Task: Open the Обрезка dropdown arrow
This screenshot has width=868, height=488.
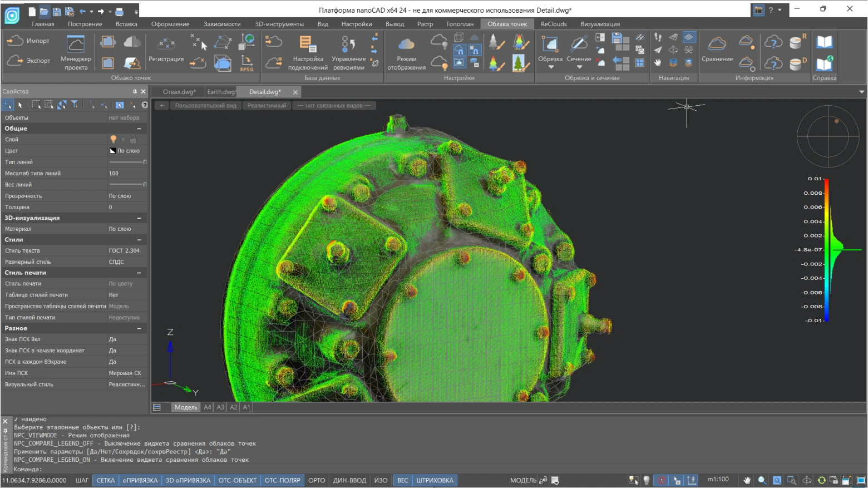Action: coord(551,67)
